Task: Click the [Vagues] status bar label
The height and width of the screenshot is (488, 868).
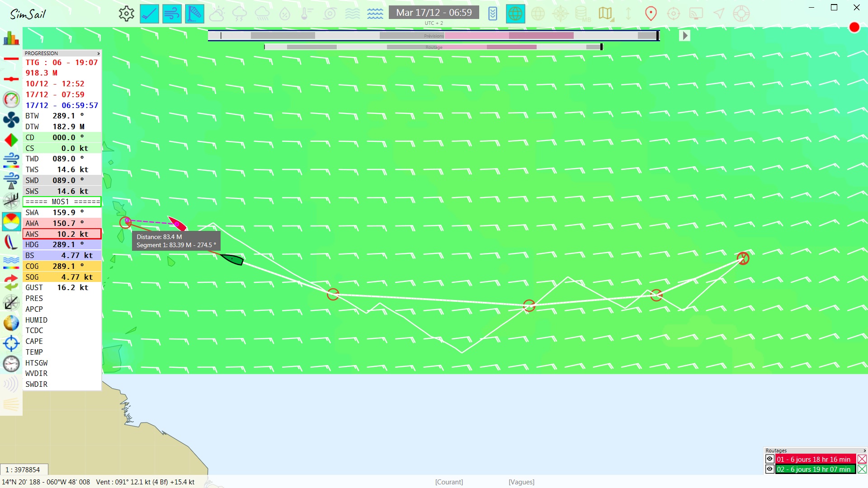Action: point(521,482)
